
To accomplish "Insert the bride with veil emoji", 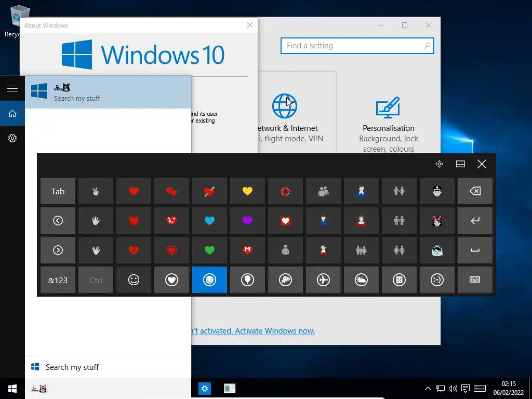I will [437, 250].
